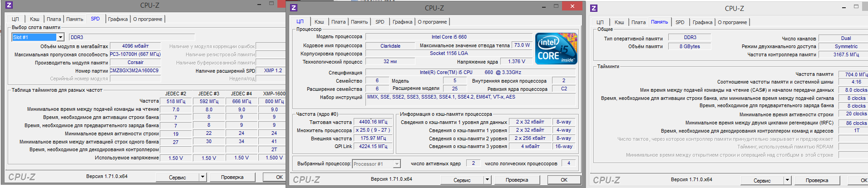This screenshot has height=188, width=868.
Task: Open Кэш tab in SPD window
Action: tap(35, 19)
